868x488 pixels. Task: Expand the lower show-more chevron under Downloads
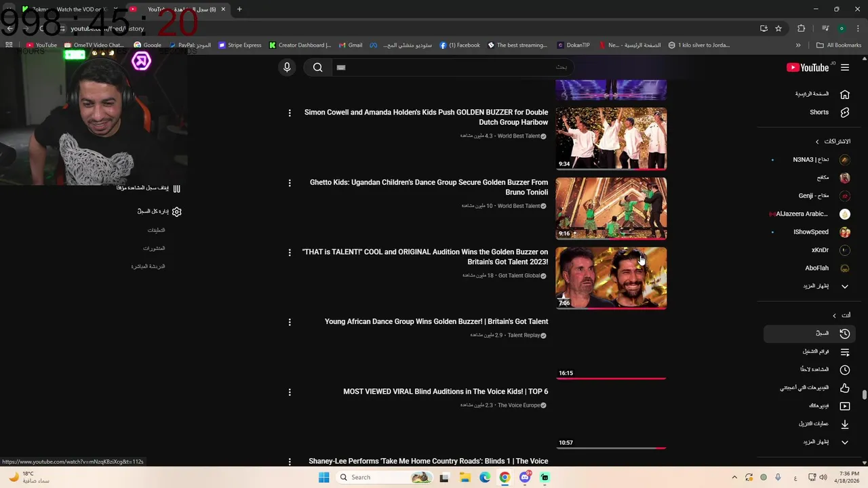[845, 442]
